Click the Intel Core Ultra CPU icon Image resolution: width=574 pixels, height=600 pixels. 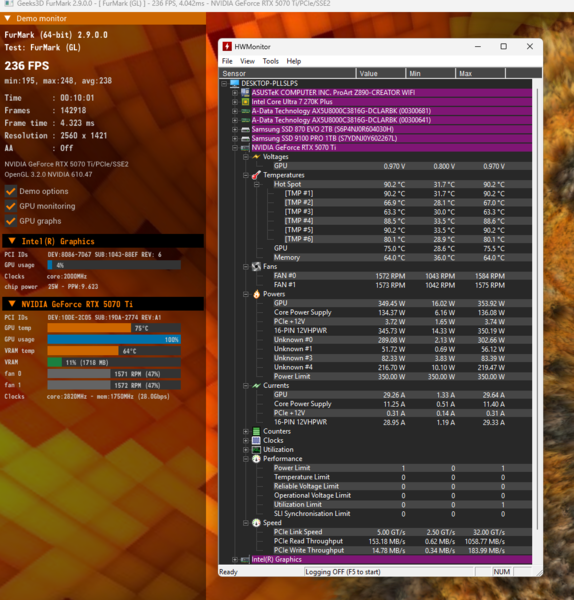click(x=245, y=102)
